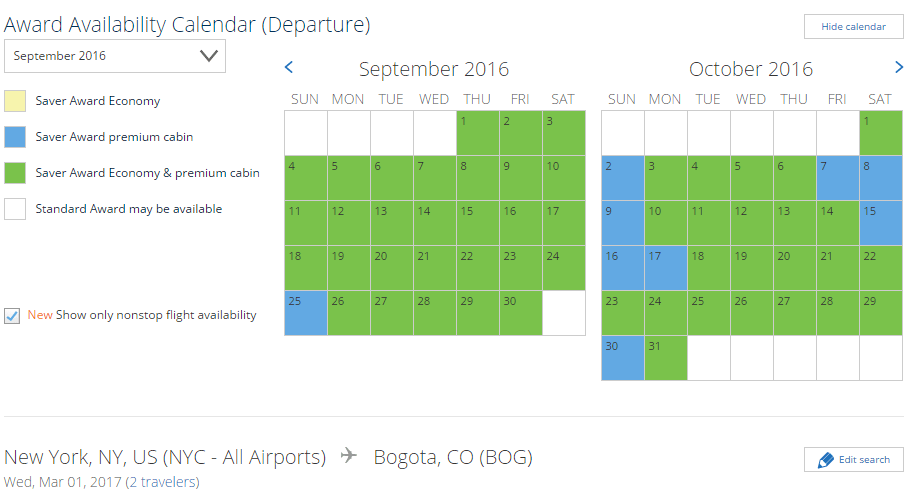The height and width of the screenshot is (497, 914).
Task: Click the airplane icon between cities
Action: [349, 455]
